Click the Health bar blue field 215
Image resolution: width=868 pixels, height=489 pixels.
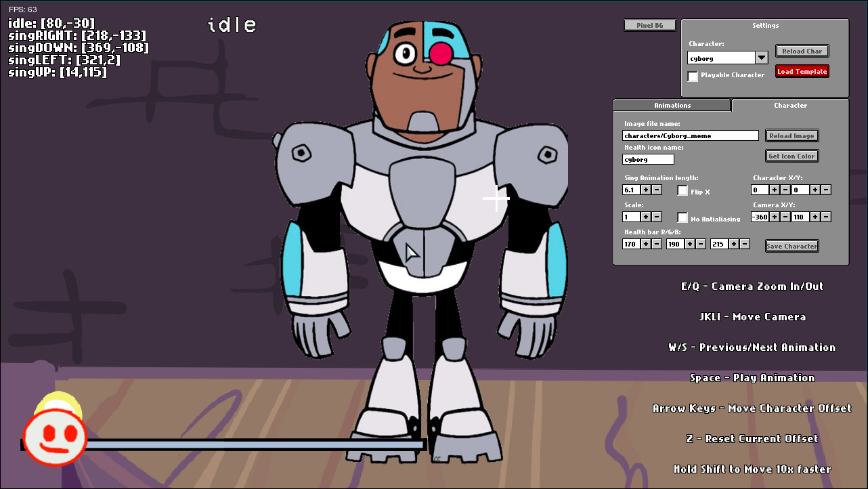coord(719,244)
